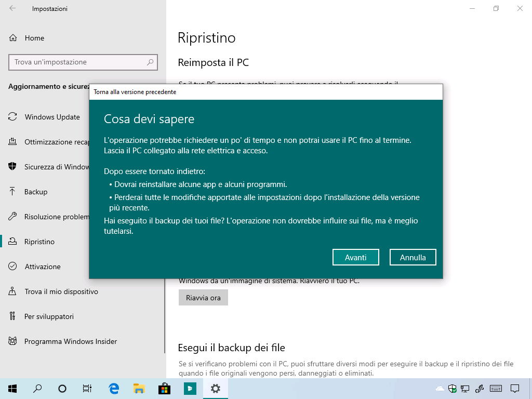Focus the Trova un'impostazione search field
The width and height of the screenshot is (532, 399).
coord(83,62)
